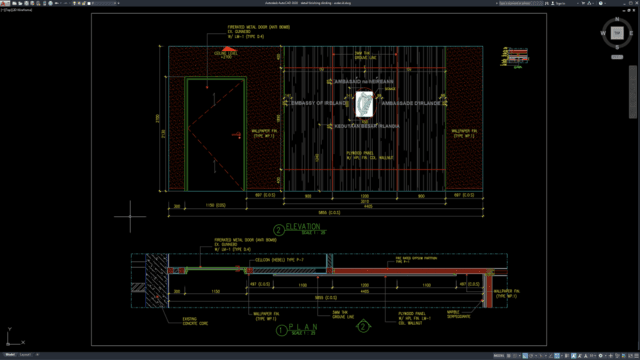Click the Redo arrow icon

coord(66,3)
